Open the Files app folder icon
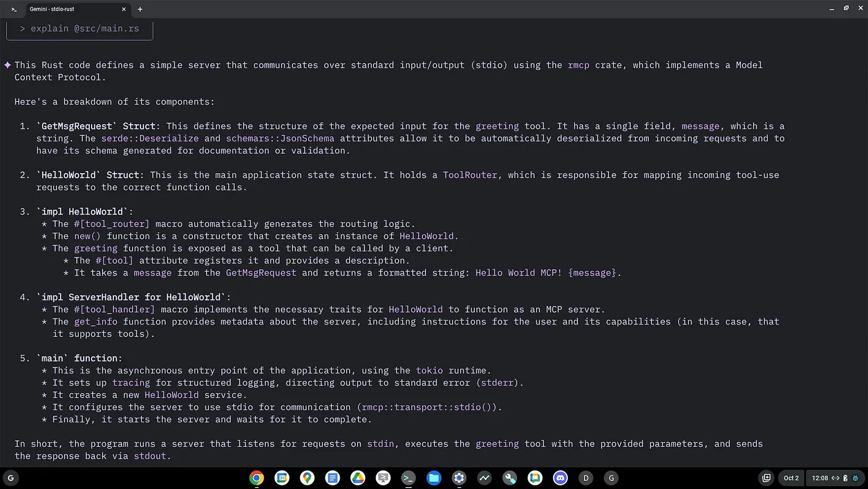This screenshot has height=489, width=868. (433, 478)
